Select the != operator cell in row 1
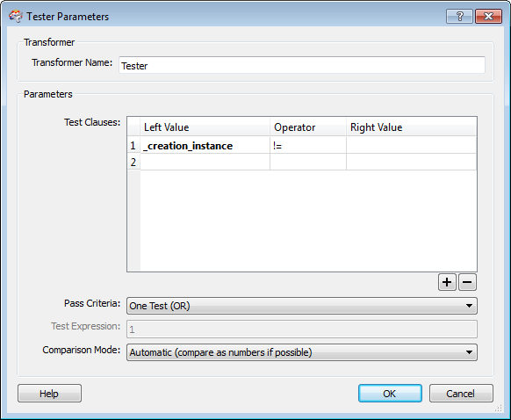Screen dimensions: 511x420 tap(308, 145)
